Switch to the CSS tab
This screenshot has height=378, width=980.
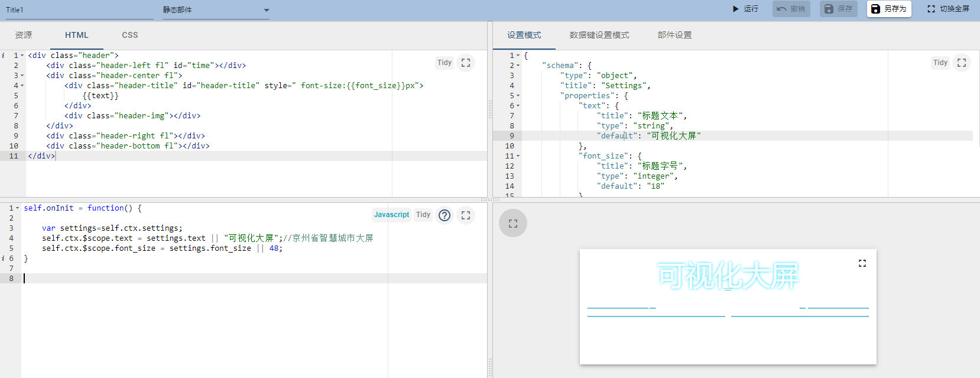tap(130, 35)
